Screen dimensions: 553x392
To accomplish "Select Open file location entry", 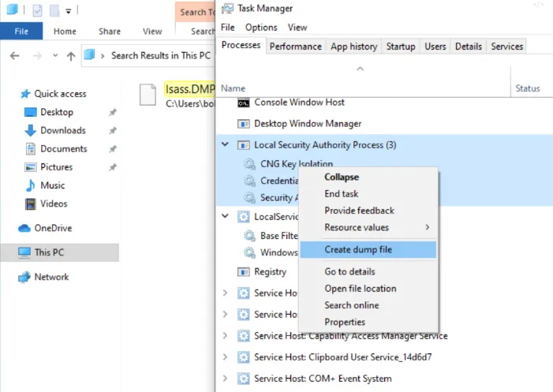I will tap(360, 289).
